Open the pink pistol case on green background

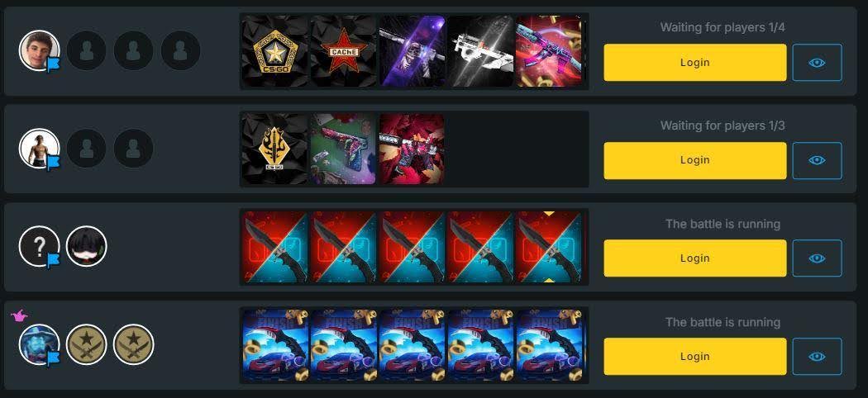[x=343, y=149]
